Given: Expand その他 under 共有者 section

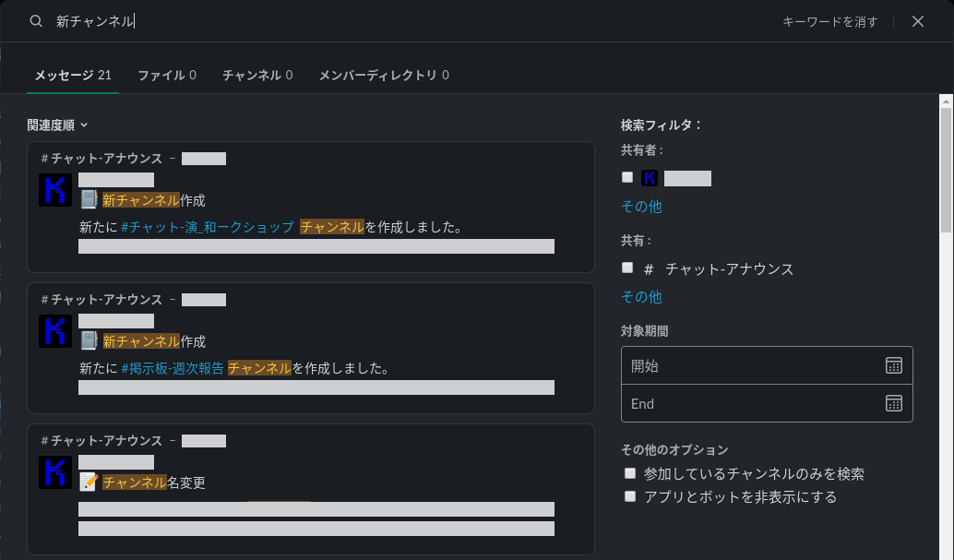Looking at the screenshot, I should tap(640, 207).
